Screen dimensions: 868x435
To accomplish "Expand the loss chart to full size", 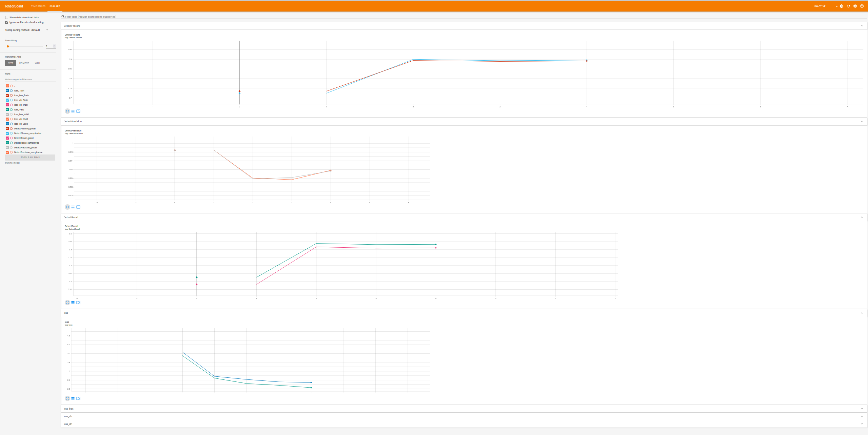I will pyautogui.click(x=67, y=398).
